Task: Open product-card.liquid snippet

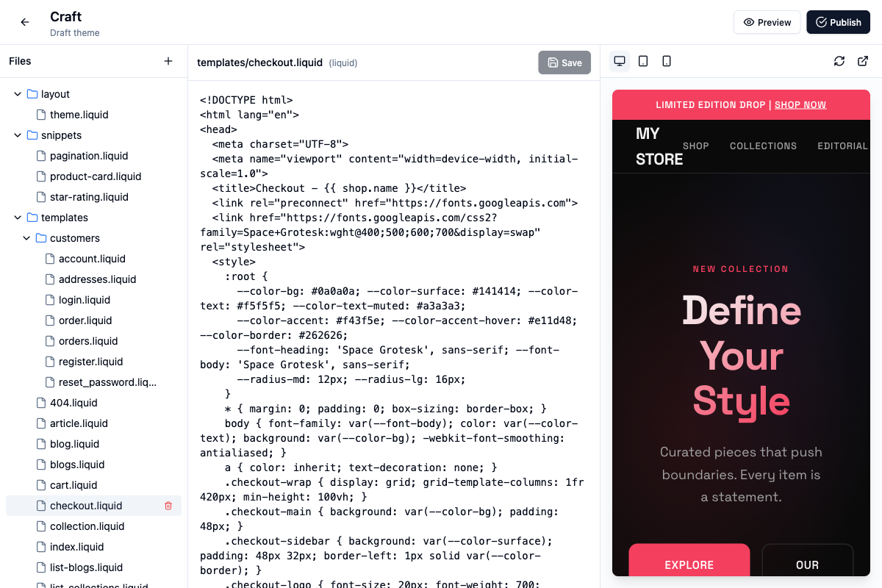Action: coord(95,176)
